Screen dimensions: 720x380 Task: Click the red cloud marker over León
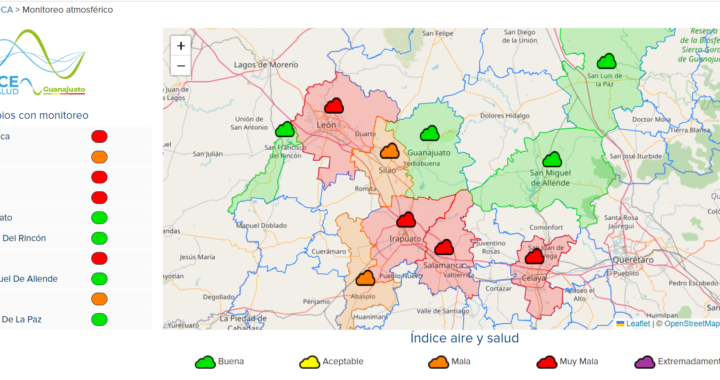pyautogui.click(x=334, y=106)
